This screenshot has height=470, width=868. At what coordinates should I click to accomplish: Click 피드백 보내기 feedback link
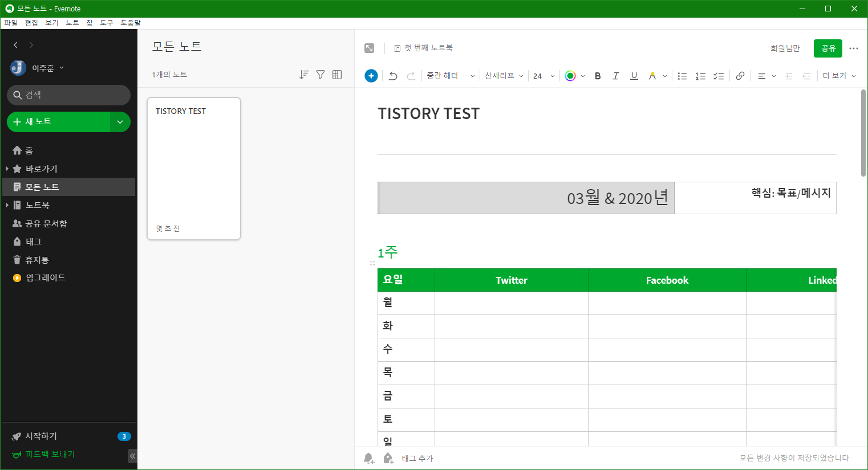point(44,455)
